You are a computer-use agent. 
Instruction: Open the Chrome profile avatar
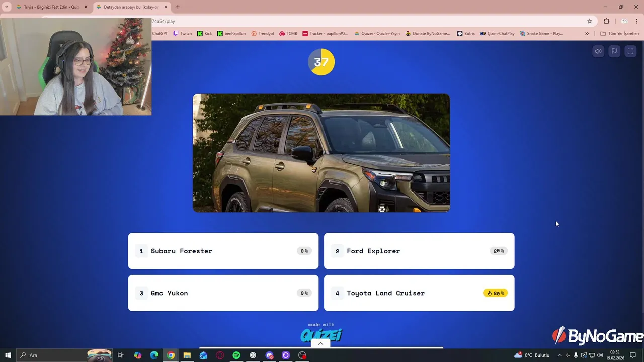[x=624, y=21]
